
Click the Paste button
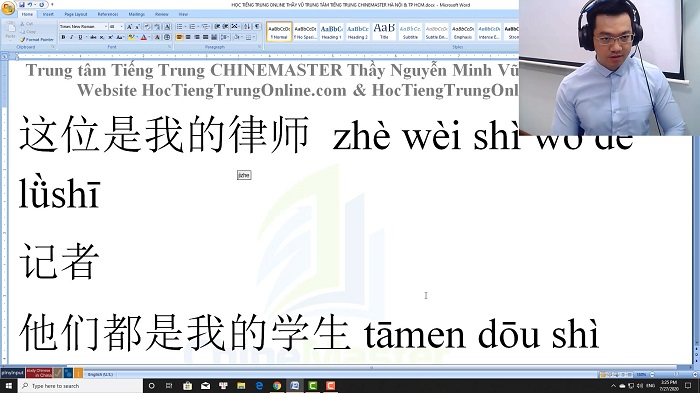[x=11, y=30]
